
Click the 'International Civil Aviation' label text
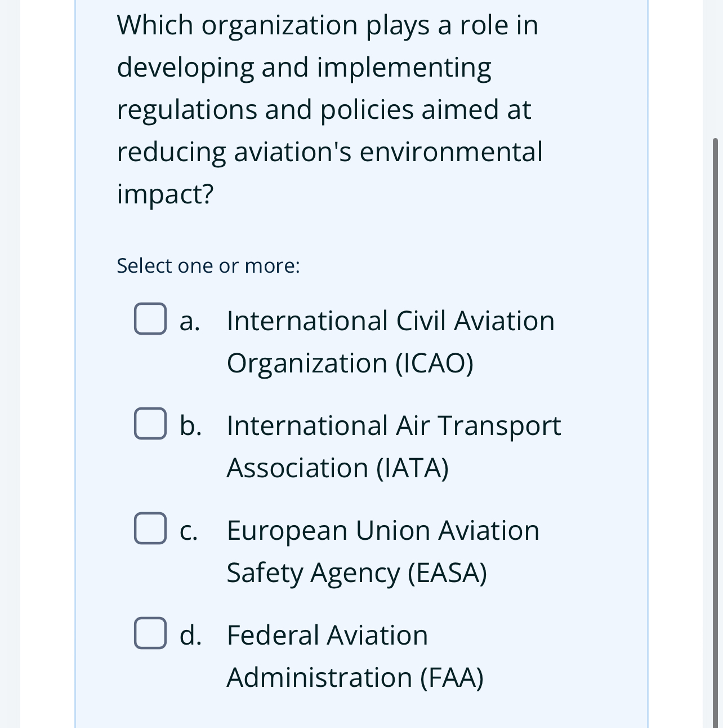[x=390, y=321]
